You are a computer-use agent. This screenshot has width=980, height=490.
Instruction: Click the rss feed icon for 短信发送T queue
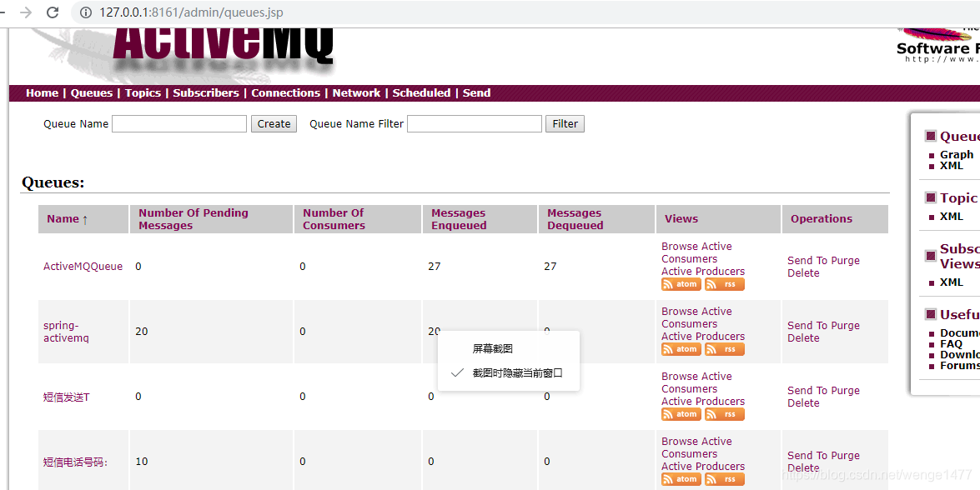pyautogui.click(x=723, y=413)
